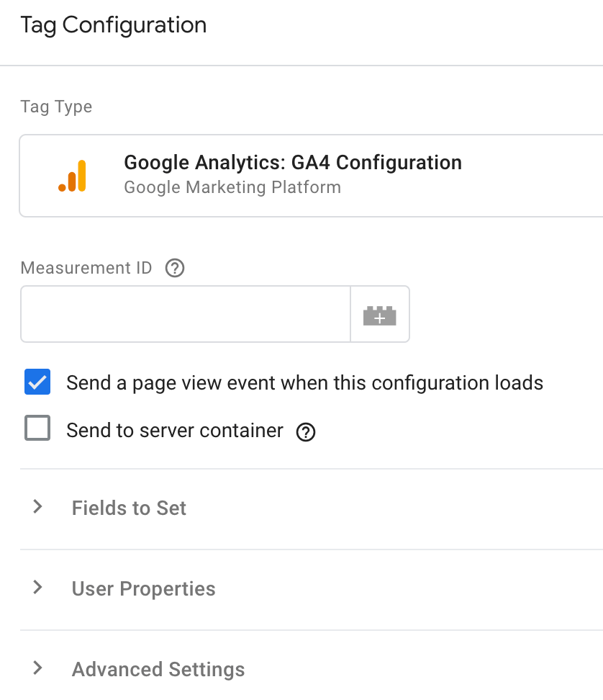603x700 pixels.
Task: Click the Google Marketing Platform subtitle
Action: 232,187
